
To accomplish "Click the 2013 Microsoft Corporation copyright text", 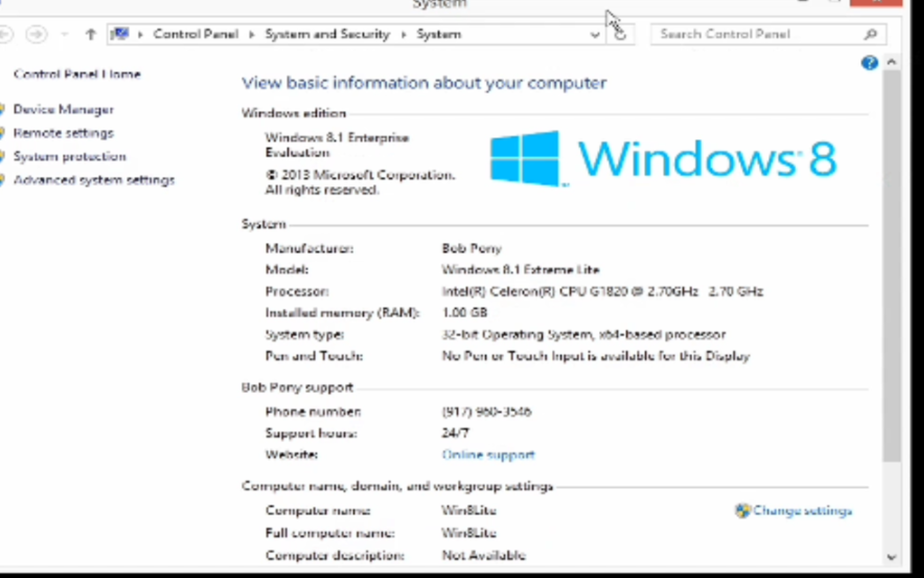I will tap(360, 182).
